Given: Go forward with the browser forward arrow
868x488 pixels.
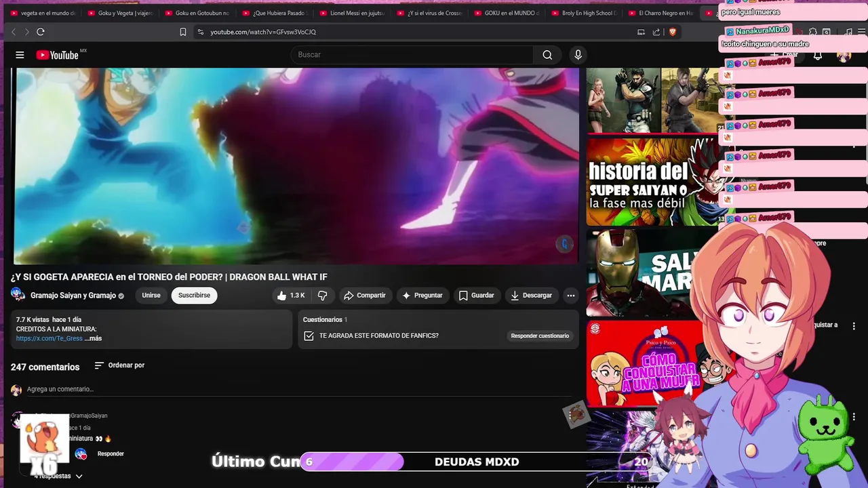Looking at the screenshot, I should [26, 32].
